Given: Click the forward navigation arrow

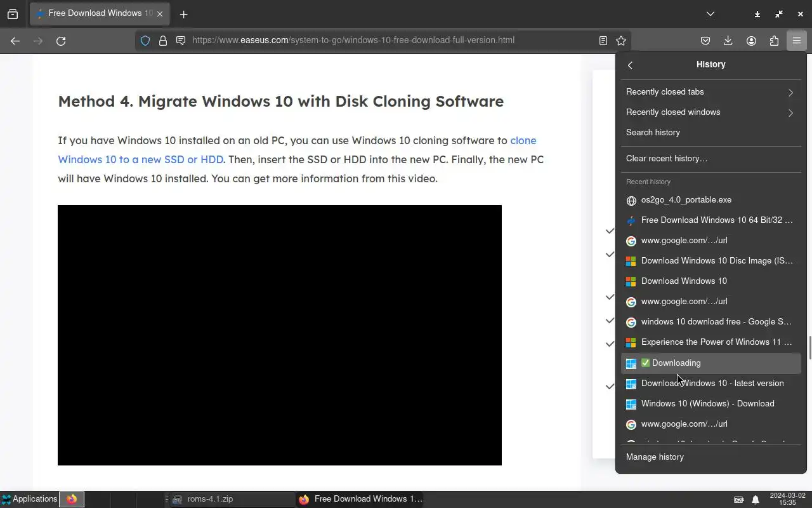Looking at the screenshot, I should tap(38, 41).
